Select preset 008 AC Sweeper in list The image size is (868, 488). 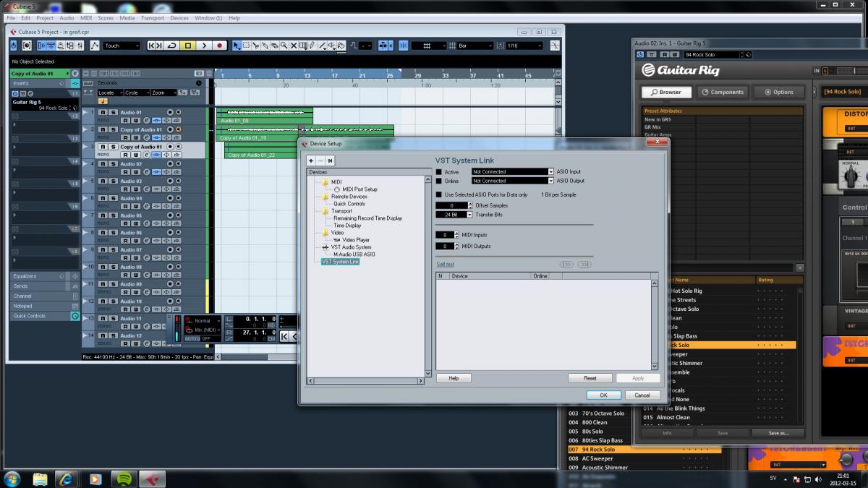coord(644,458)
